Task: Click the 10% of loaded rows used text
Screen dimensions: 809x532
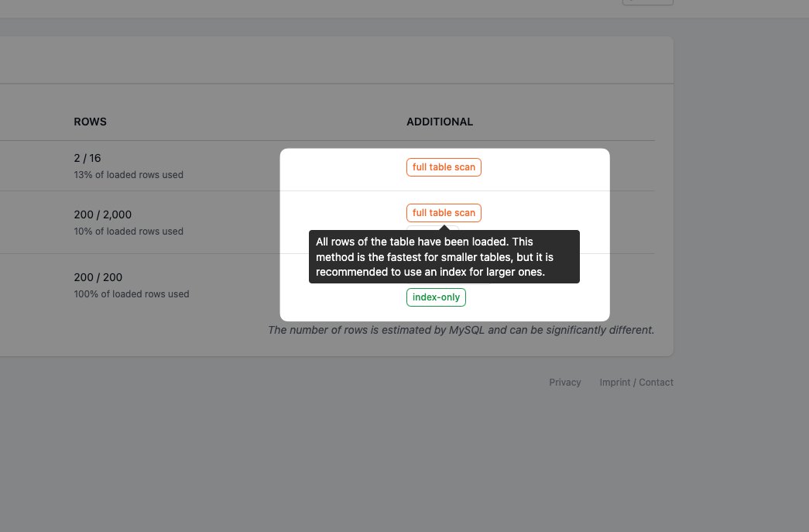Action: [x=129, y=232]
